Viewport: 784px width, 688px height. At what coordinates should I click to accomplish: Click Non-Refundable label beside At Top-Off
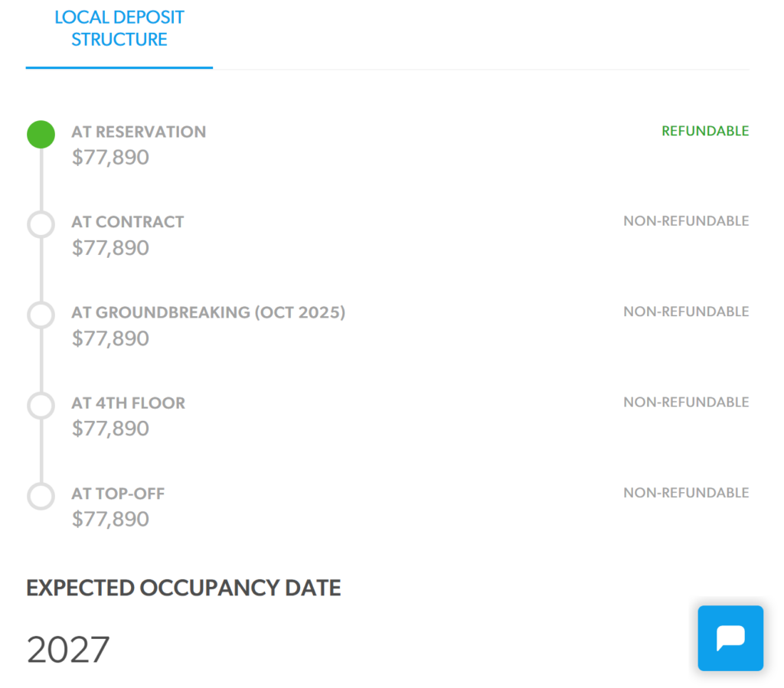click(686, 493)
